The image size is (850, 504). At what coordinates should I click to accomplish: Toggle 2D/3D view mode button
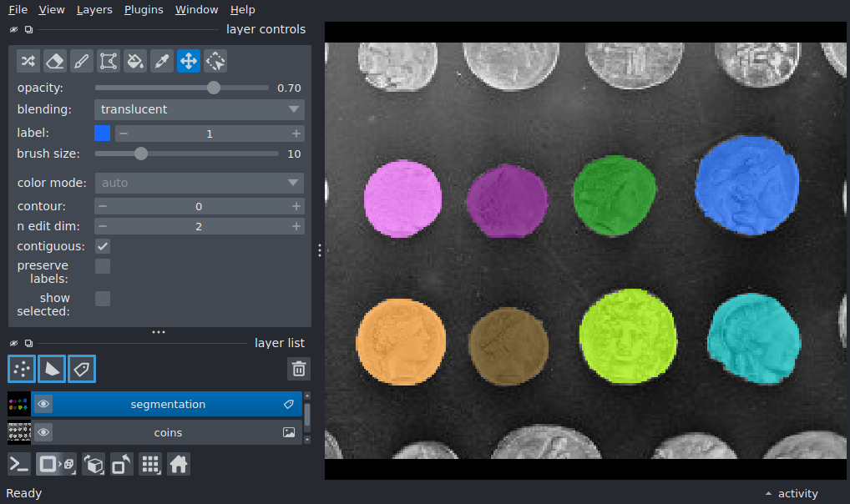click(56, 465)
